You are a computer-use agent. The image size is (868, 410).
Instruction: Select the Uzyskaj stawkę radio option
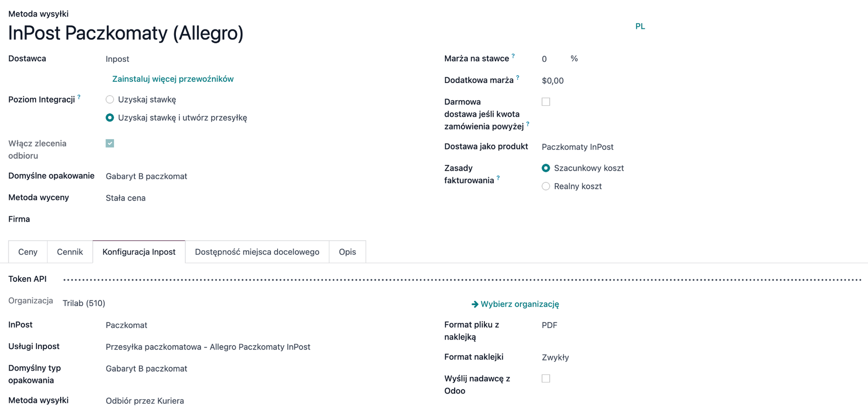coord(110,99)
